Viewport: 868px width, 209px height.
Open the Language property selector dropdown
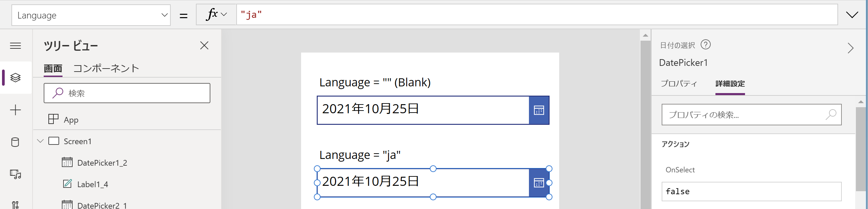164,15
